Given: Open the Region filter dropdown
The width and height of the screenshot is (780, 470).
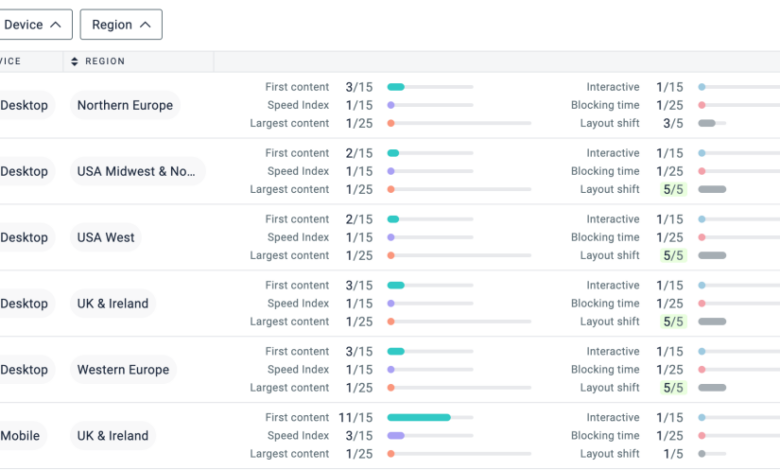Looking at the screenshot, I should click(121, 24).
